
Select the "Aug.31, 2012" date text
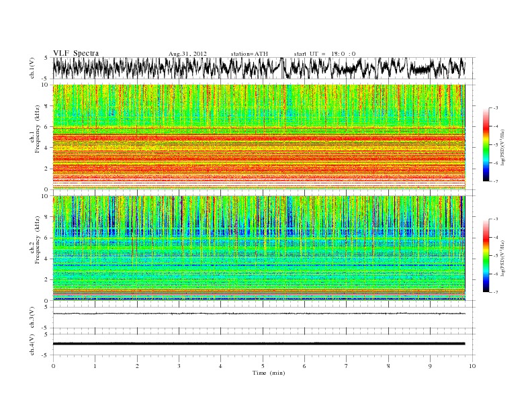coord(187,54)
